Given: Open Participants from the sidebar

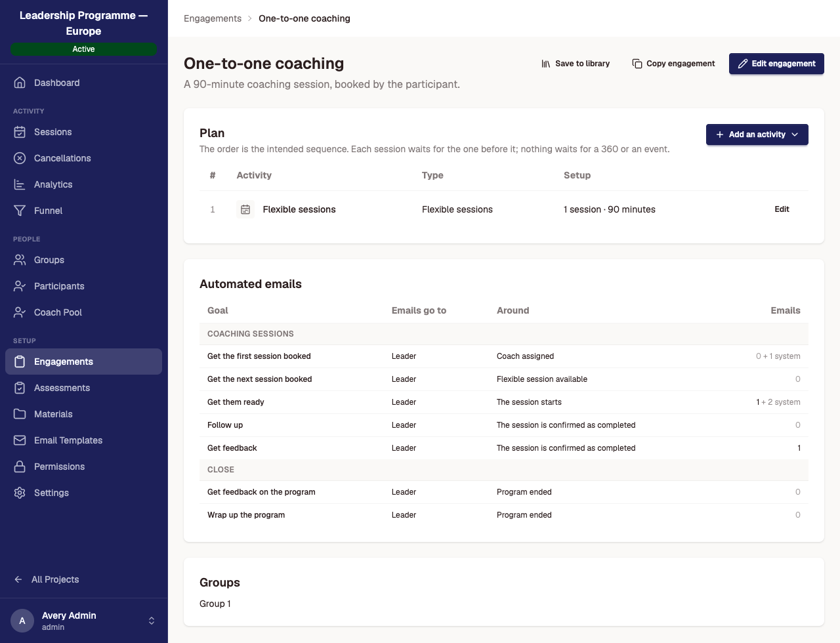Looking at the screenshot, I should click(84, 286).
